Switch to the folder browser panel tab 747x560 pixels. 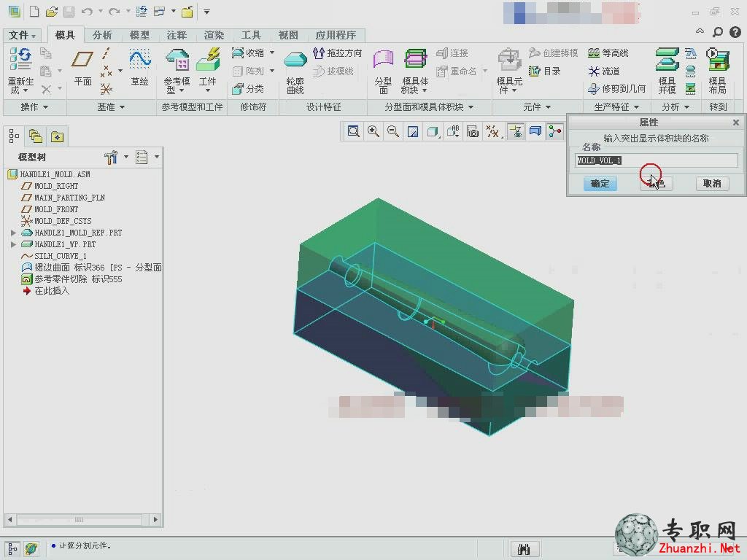point(35,136)
